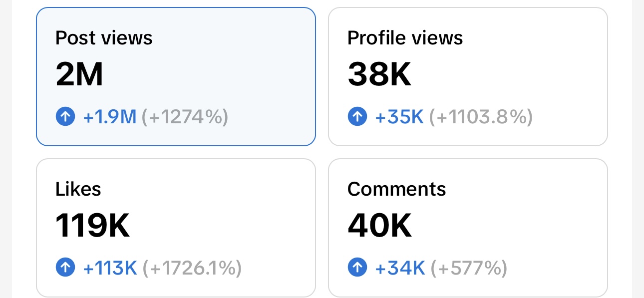Viewport: 644px width, 298px height.
Task: Open the Likes metric card title
Action: pos(78,189)
